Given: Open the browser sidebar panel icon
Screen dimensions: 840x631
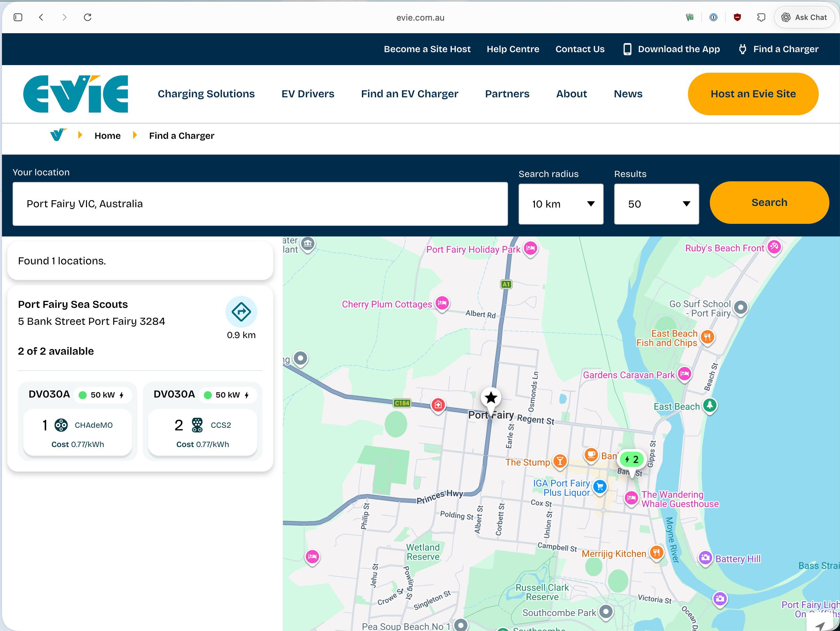Looking at the screenshot, I should pyautogui.click(x=18, y=18).
